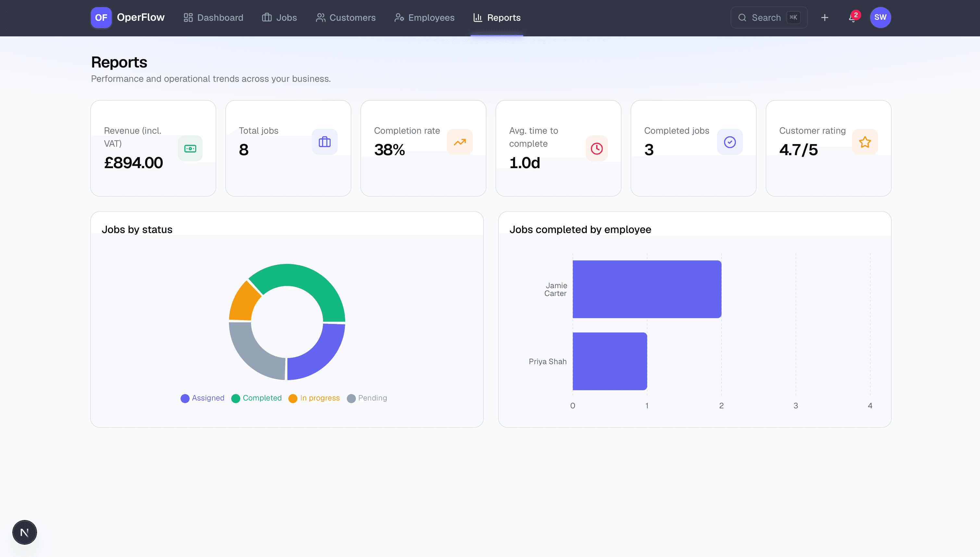
Task: Click the OF OperFlow logo icon
Action: tap(101, 18)
